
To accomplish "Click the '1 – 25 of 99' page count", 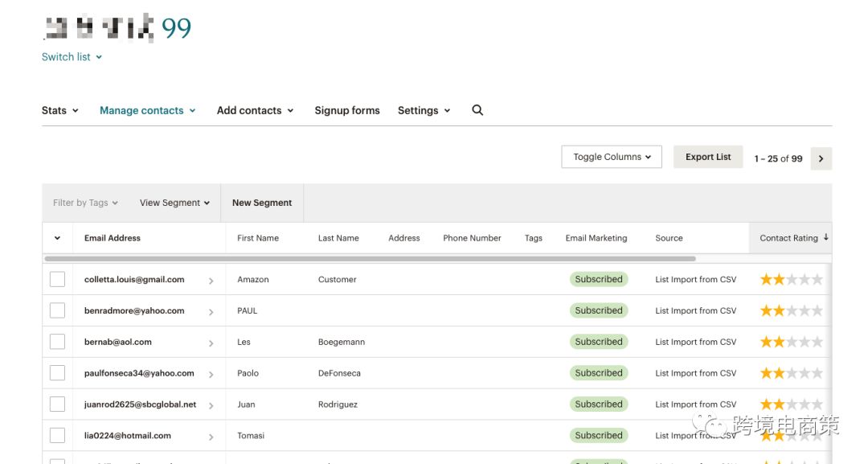I will point(778,159).
